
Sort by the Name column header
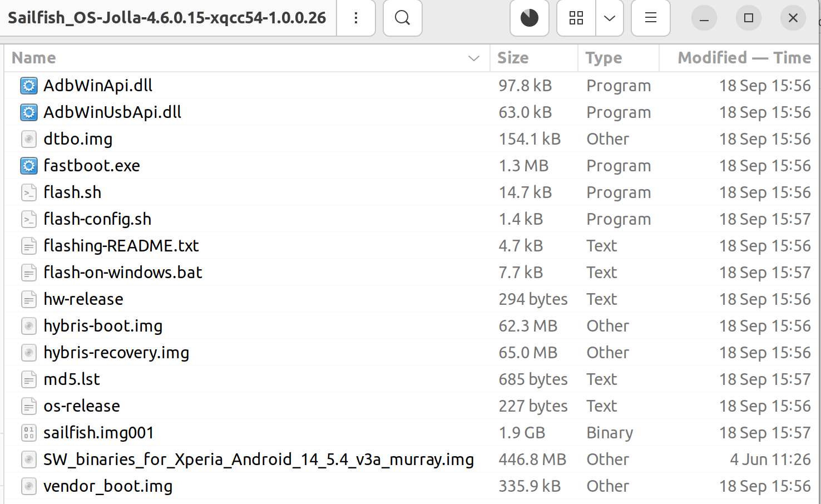click(x=247, y=58)
